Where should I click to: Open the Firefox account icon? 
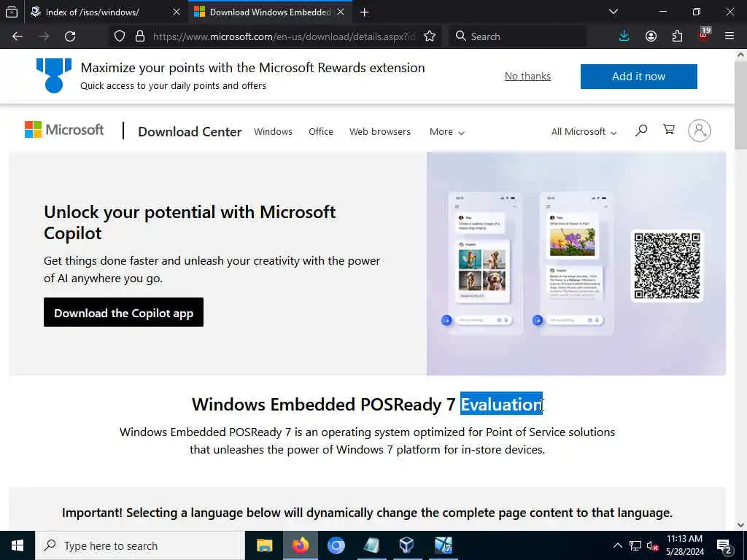tap(651, 36)
